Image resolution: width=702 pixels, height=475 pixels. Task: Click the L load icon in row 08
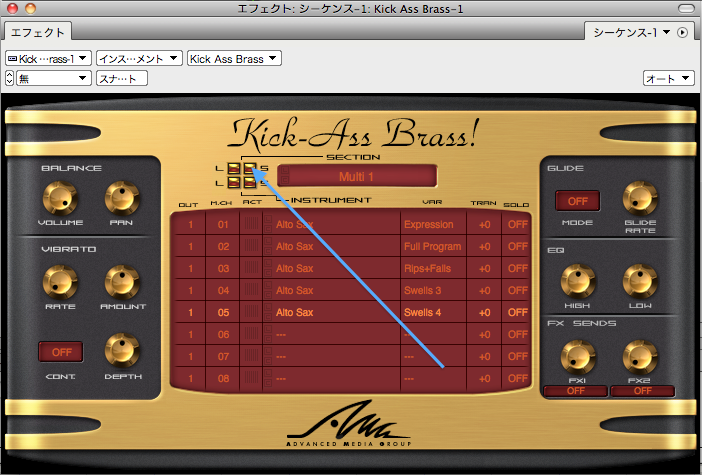268,373
